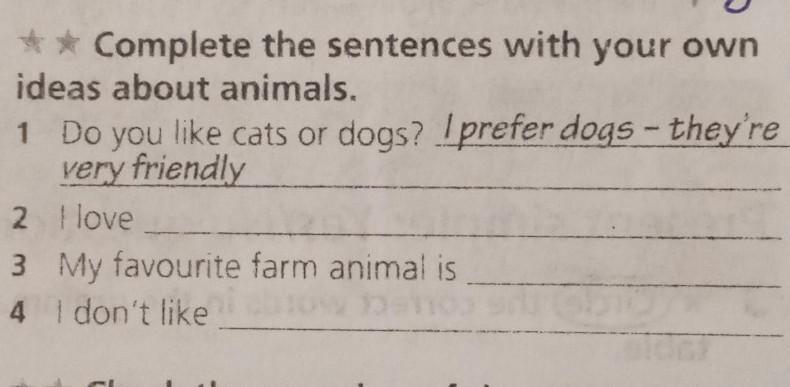Click the text 'My favourite farm animal is'
The width and height of the screenshot is (790, 387).
click(257, 268)
